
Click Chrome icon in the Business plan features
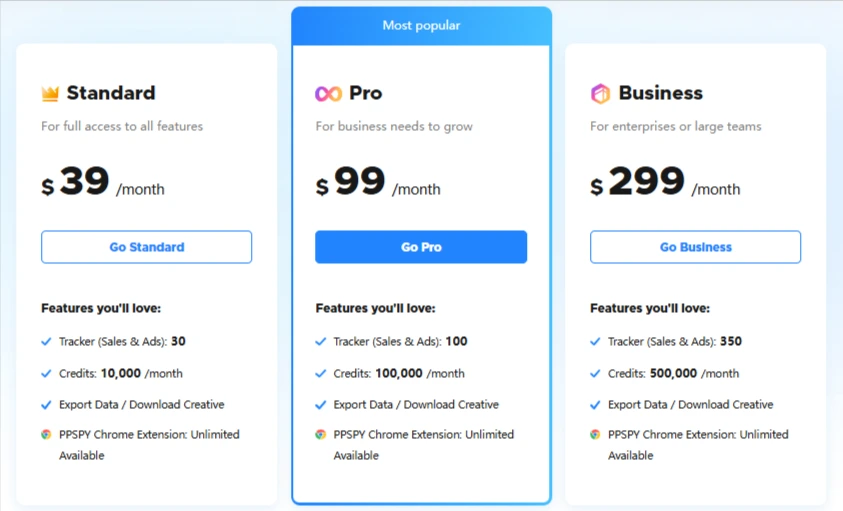(x=595, y=434)
